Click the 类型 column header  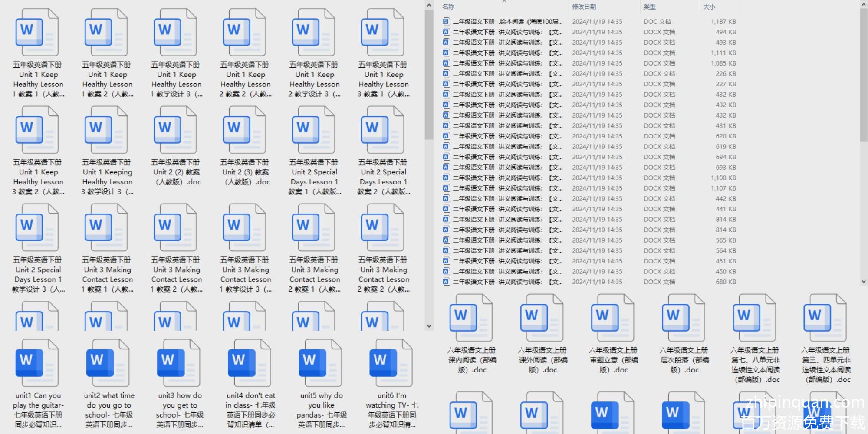649,7
